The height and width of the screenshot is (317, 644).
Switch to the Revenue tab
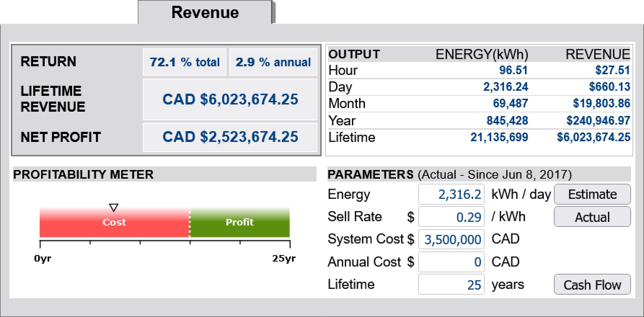pyautogui.click(x=205, y=13)
